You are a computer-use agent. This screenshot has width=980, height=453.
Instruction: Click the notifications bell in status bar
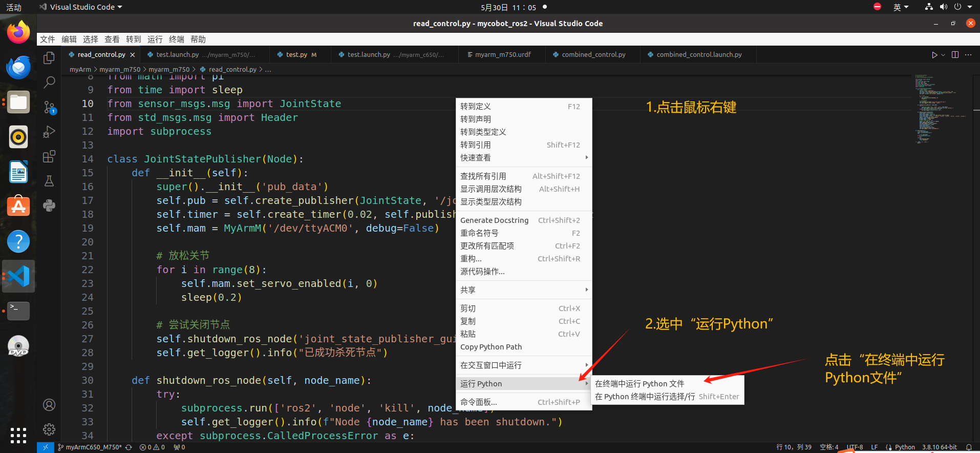coord(969,447)
